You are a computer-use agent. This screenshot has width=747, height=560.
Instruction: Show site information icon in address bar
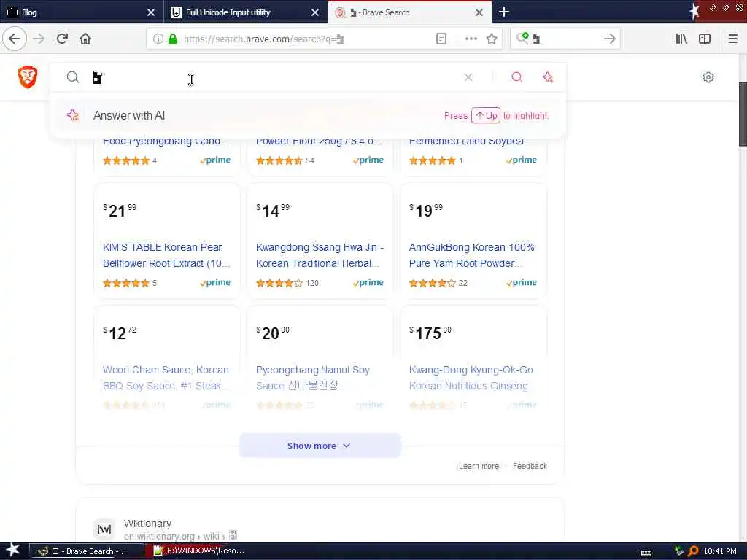click(x=158, y=39)
